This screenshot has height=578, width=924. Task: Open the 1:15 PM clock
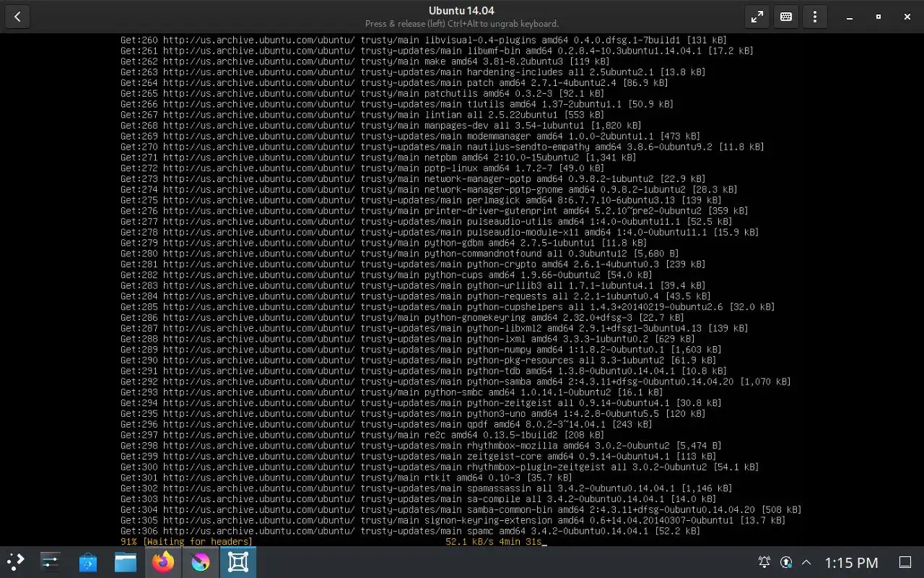tap(851, 562)
